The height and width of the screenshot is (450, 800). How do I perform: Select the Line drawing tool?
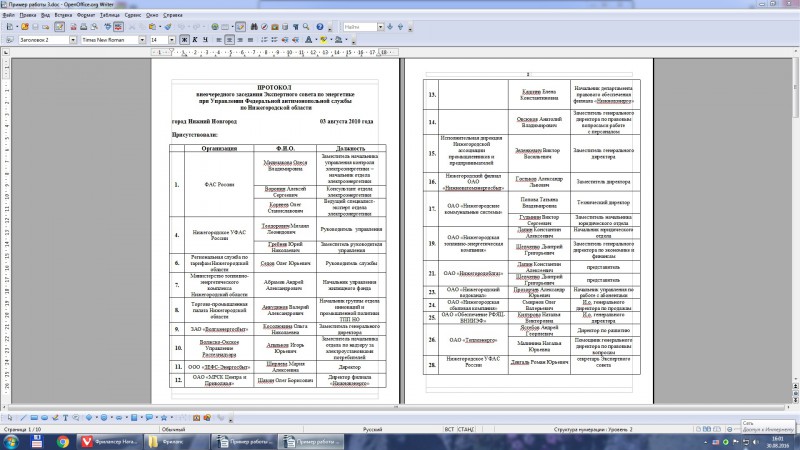click(x=23, y=418)
